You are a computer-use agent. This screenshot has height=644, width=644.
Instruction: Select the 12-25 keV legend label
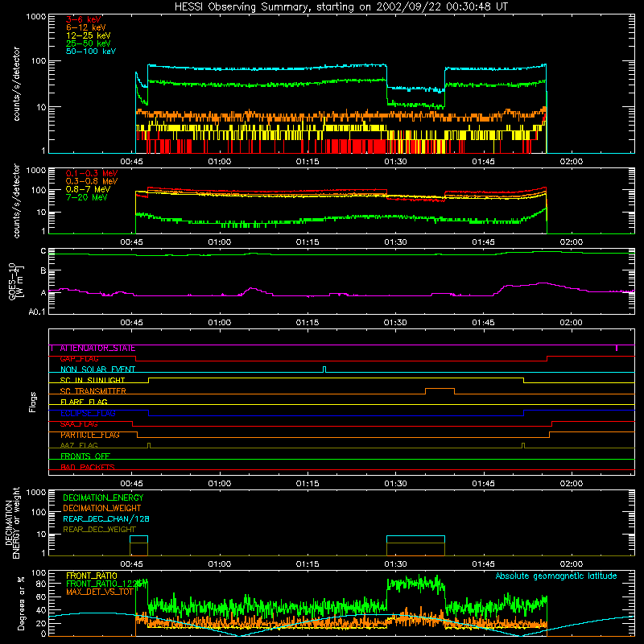[89, 35]
